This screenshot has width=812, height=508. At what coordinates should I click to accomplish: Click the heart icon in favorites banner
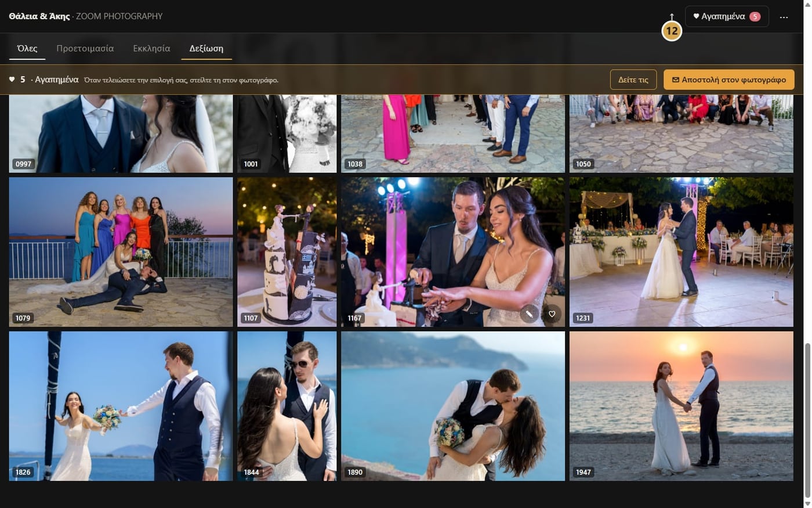[12, 80]
